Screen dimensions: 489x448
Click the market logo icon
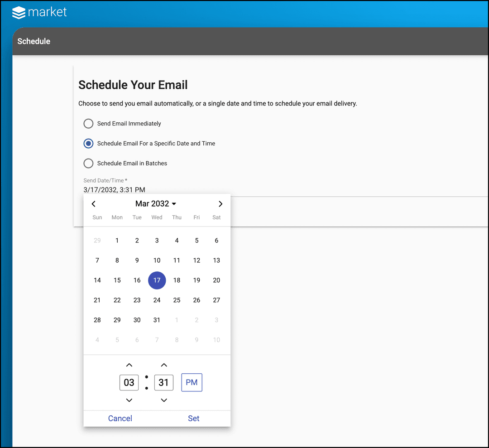(19, 13)
